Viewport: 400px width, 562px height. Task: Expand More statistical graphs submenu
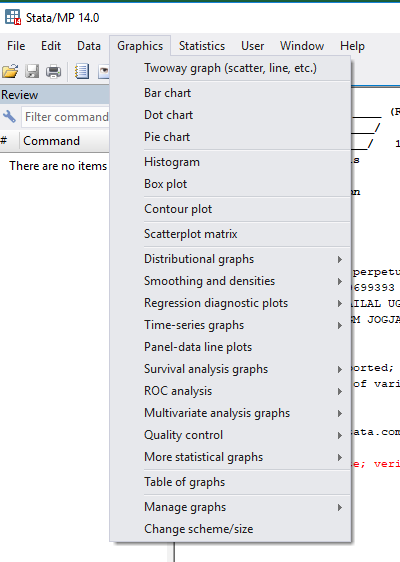230,457
